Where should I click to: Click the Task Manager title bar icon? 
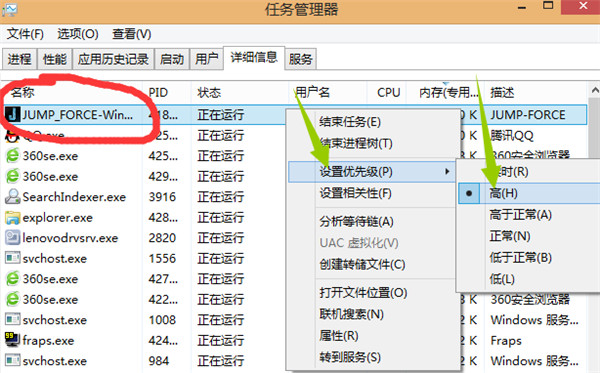pos(9,9)
